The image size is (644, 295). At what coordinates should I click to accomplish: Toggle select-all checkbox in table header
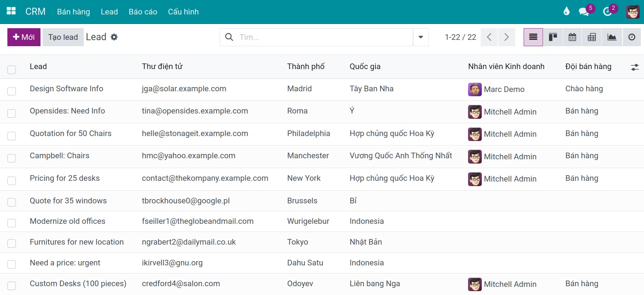(12, 69)
